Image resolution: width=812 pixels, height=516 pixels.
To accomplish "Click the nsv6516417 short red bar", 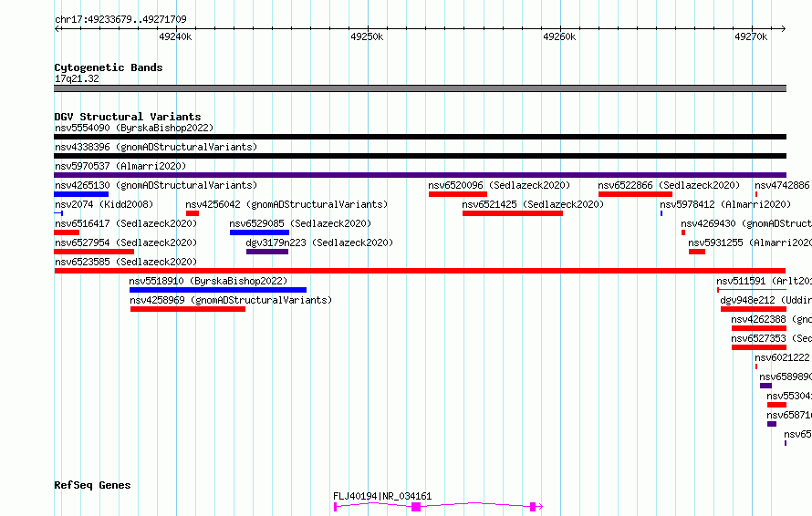I will [67, 232].
